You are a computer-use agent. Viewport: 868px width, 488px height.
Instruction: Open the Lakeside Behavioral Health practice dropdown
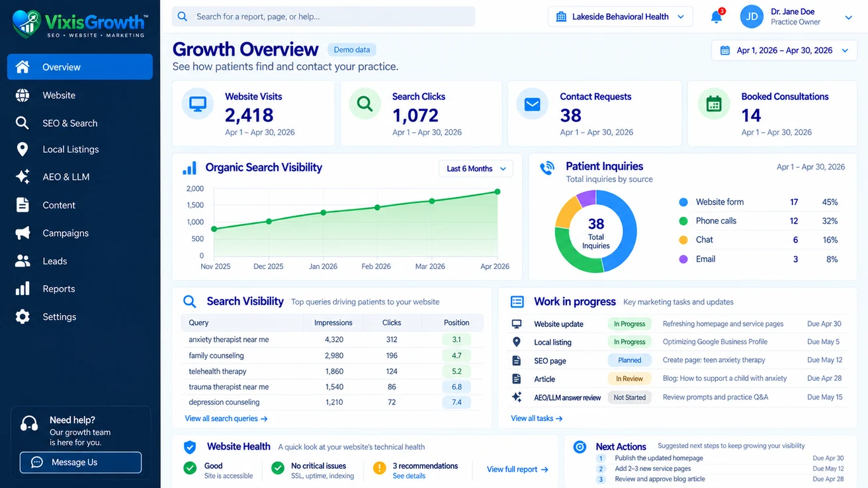point(621,17)
